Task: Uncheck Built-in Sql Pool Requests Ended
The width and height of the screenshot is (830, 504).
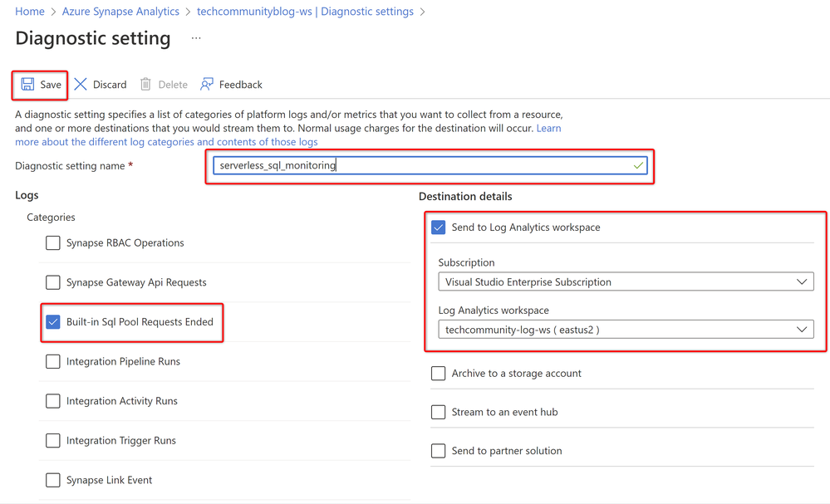Action: (x=53, y=322)
